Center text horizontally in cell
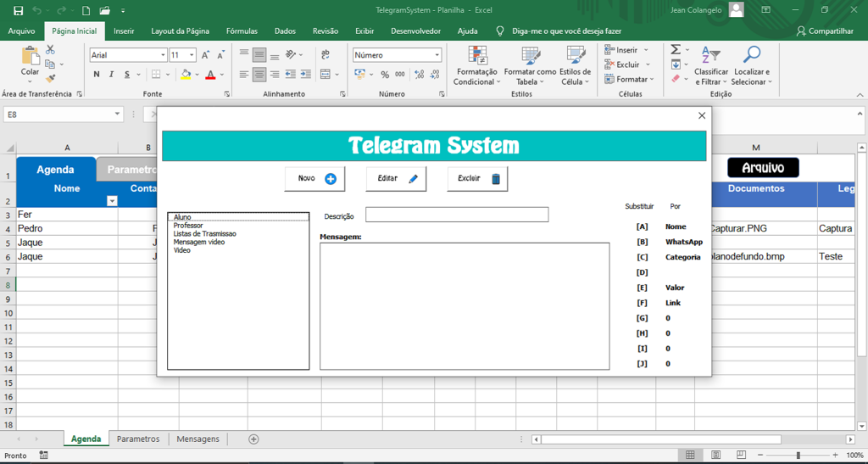Screen dimensions: 868x464 click(x=259, y=74)
